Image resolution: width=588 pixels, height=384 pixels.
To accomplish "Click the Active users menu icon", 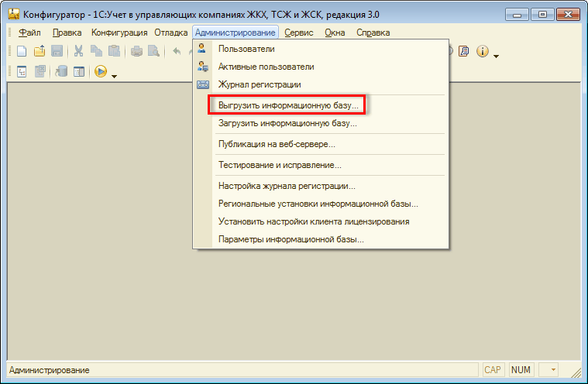I will [x=203, y=67].
